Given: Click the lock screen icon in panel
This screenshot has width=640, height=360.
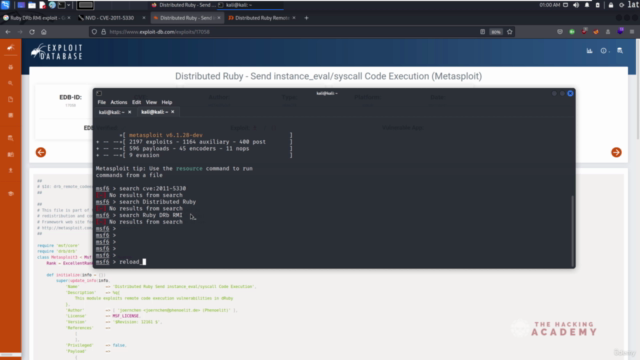Looking at the screenshot, I should (611, 5).
